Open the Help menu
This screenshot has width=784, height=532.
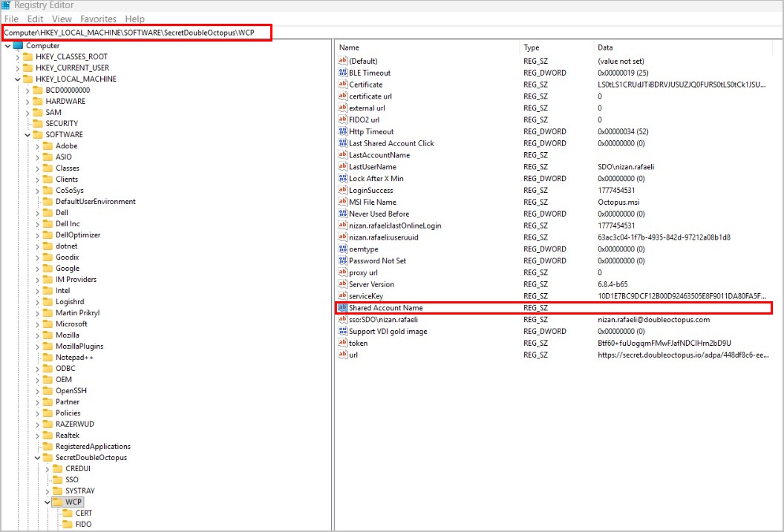134,19
